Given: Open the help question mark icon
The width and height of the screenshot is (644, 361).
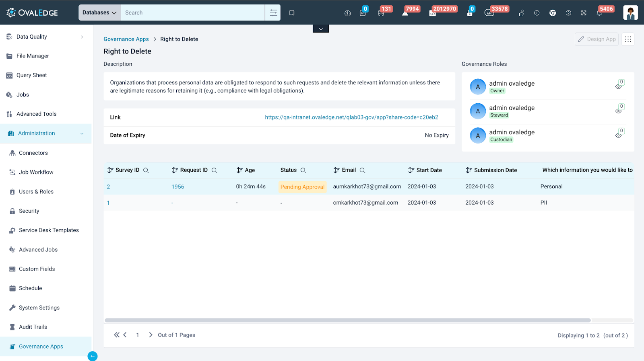Looking at the screenshot, I should click(x=568, y=13).
